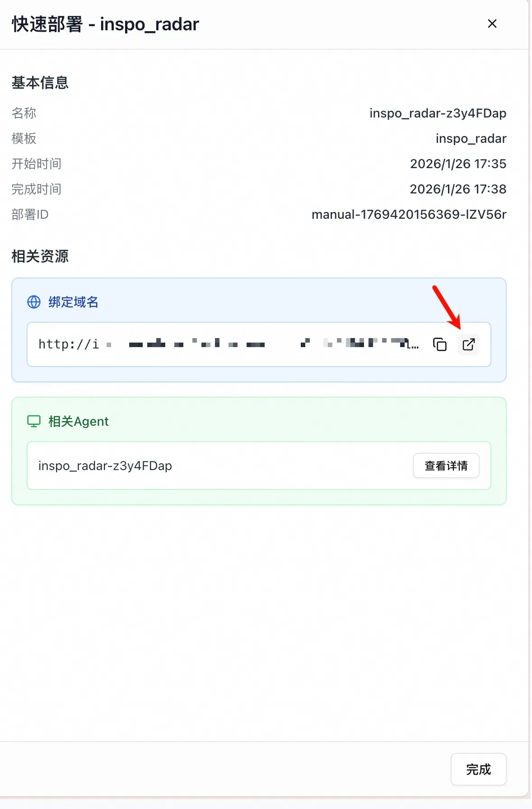The height and width of the screenshot is (809, 532).
Task: Click the globe icon beside 绑定域名
Action: tap(34, 302)
